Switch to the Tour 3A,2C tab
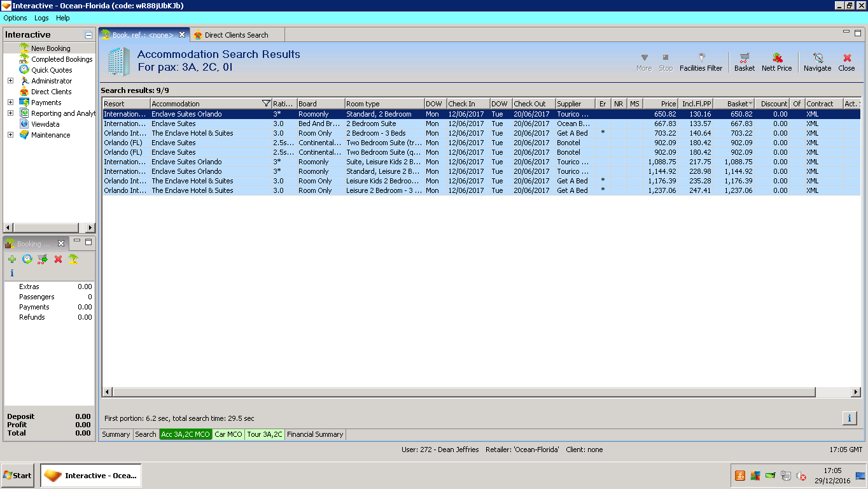 click(265, 434)
